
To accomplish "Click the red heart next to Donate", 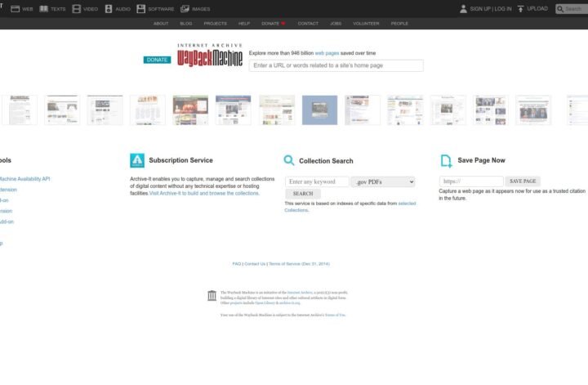I will coord(283,24).
